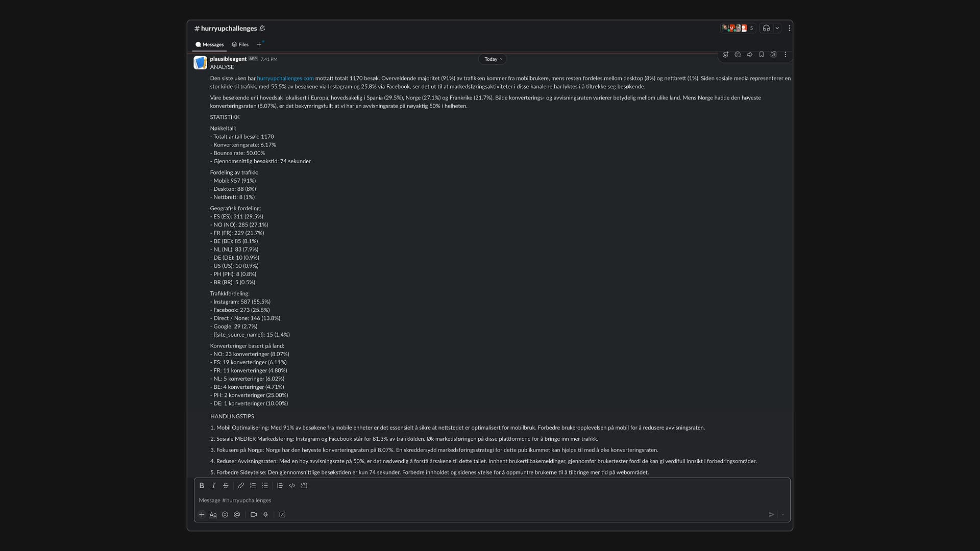Toggle italic formatting

(214, 486)
